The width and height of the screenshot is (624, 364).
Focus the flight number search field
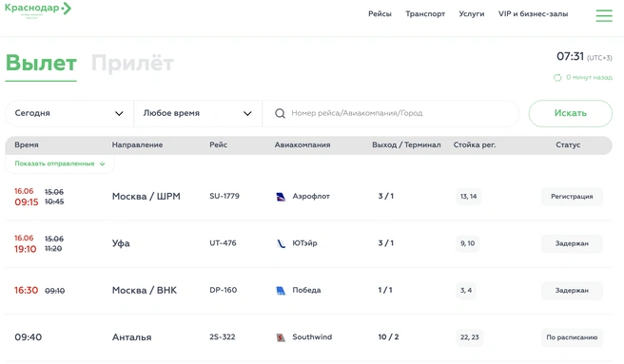click(391, 113)
